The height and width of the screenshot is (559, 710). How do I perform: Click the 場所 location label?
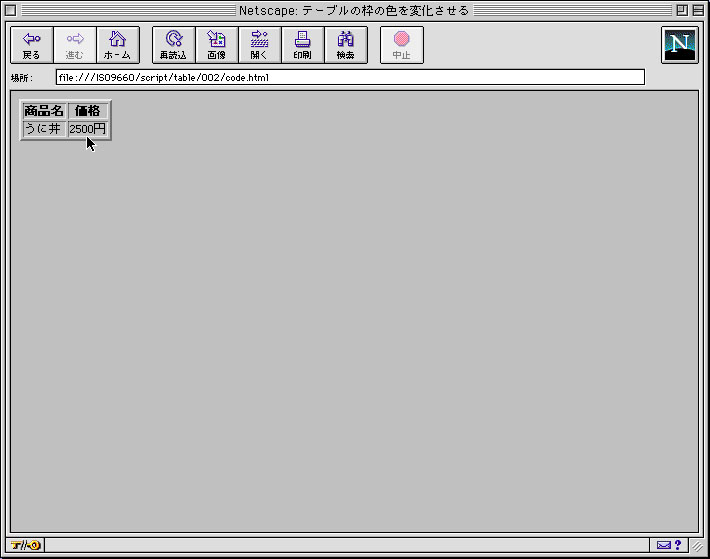22,78
